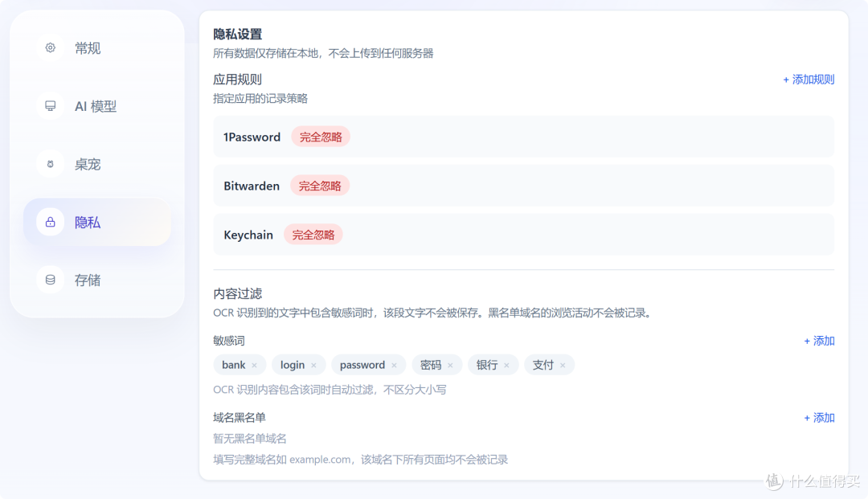Image resolution: width=868 pixels, height=499 pixels.
Task: Click 完全忽略 badge for Keychain
Action: click(x=313, y=235)
